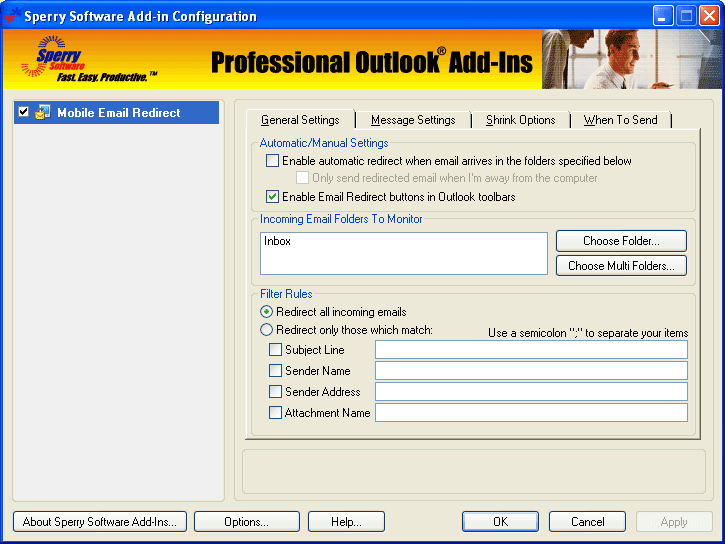Viewport: 725px width, 544px height.
Task: Uncheck the Mobile Email Redirect add-in checkbox
Action: (24, 112)
